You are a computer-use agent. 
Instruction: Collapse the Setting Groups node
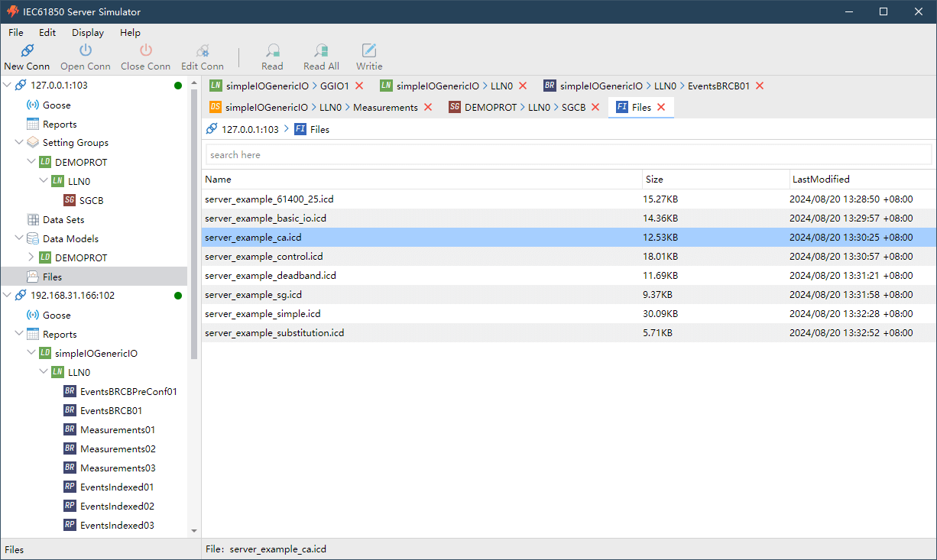pos(19,143)
